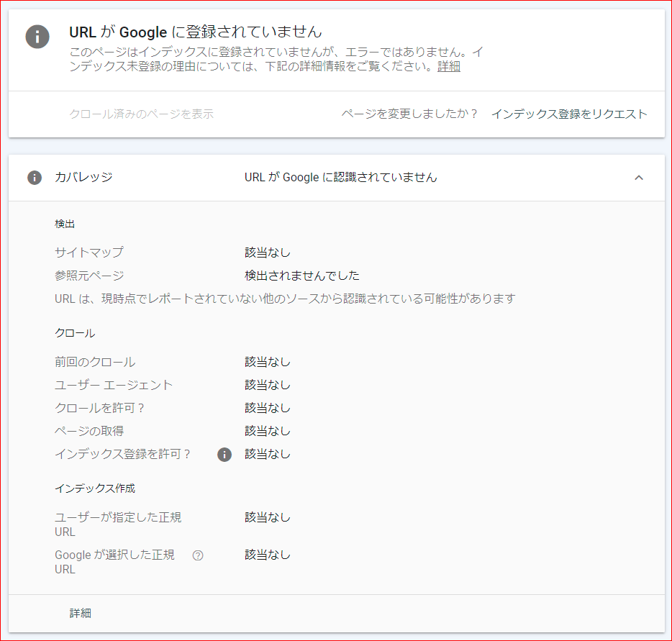Click the ページを変更しましたか? prompt

coord(410,114)
